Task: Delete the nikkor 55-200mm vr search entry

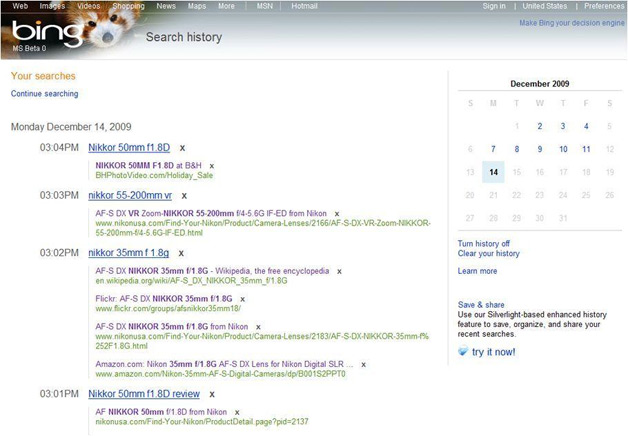Action: click(184, 195)
